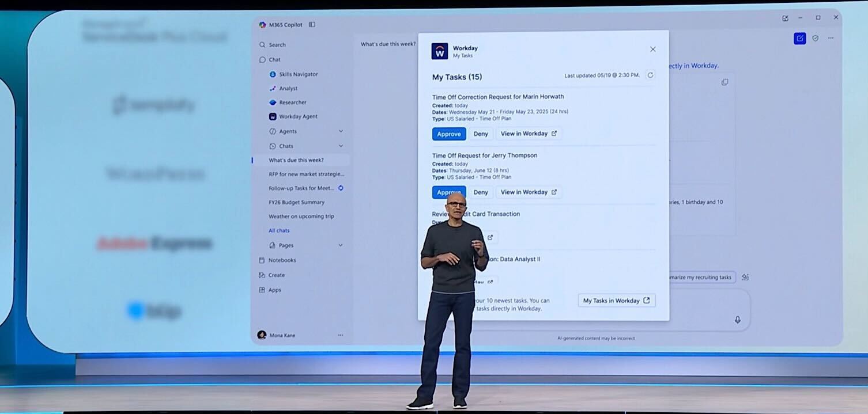The width and height of the screenshot is (868, 414).
Task: Click "Time Off Request for Jerry Thompson" title
Action: coord(485,155)
